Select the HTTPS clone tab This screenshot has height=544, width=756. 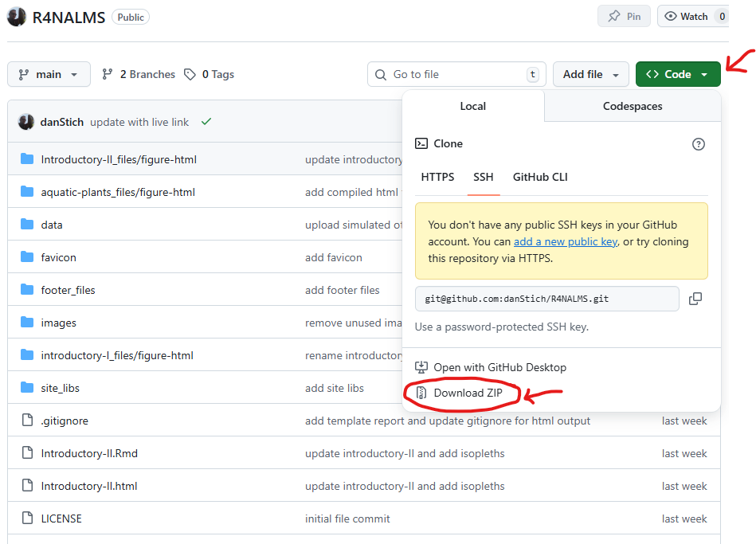click(x=437, y=177)
